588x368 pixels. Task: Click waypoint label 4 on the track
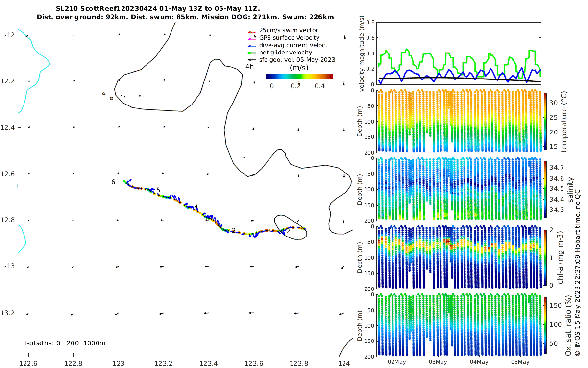click(x=196, y=208)
